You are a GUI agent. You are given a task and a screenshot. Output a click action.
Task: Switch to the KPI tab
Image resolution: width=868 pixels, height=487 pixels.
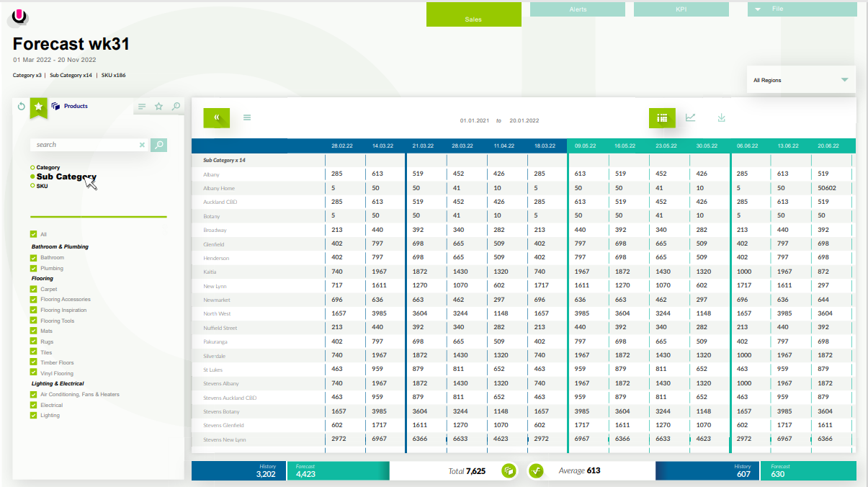(681, 9)
